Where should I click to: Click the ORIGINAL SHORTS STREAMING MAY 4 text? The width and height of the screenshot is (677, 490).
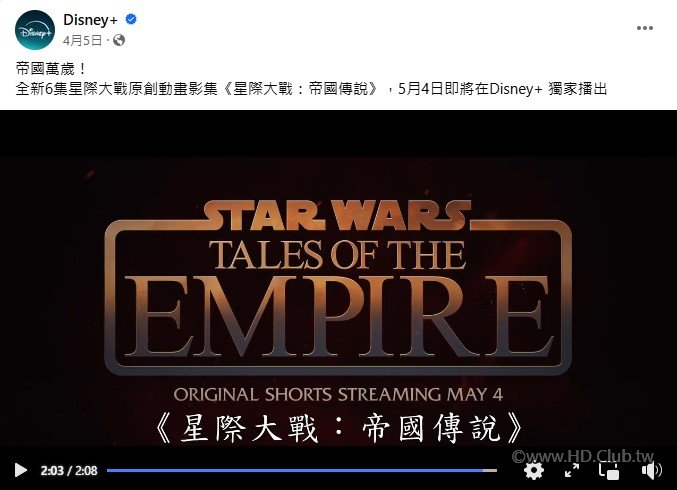point(338,395)
